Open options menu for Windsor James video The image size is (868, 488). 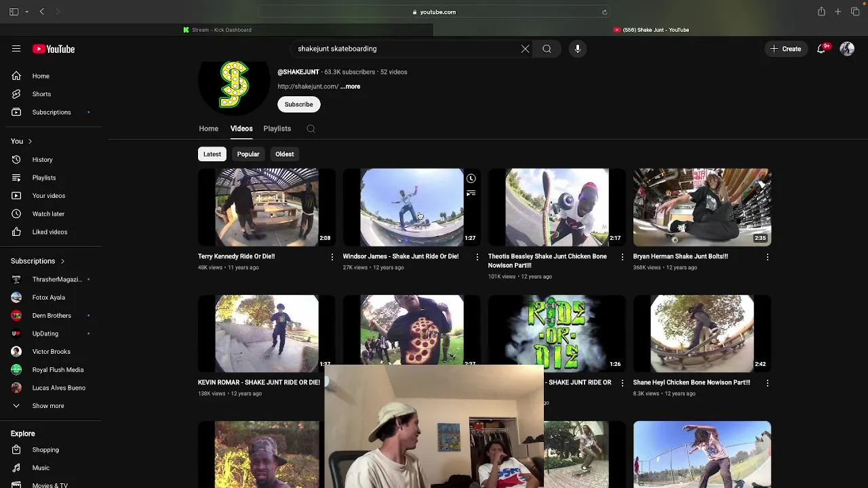[x=477, y=257]
